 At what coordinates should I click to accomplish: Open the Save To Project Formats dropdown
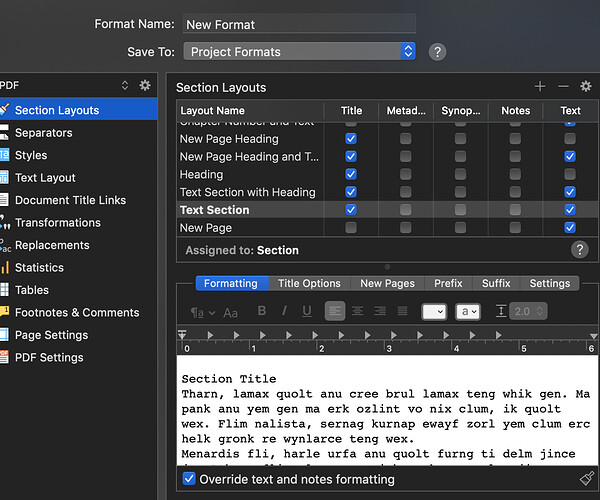tap(299, 52)
